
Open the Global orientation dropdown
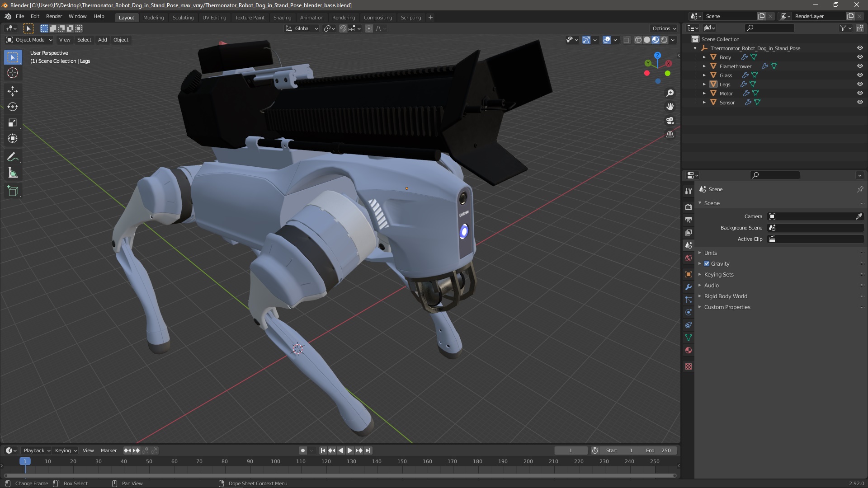coord(302,28)
